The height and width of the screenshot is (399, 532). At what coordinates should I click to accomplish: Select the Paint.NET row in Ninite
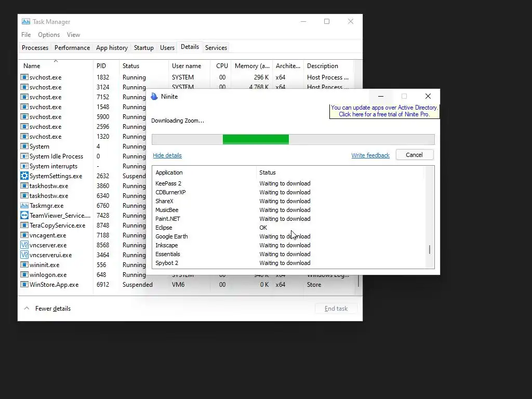point(288,219)
